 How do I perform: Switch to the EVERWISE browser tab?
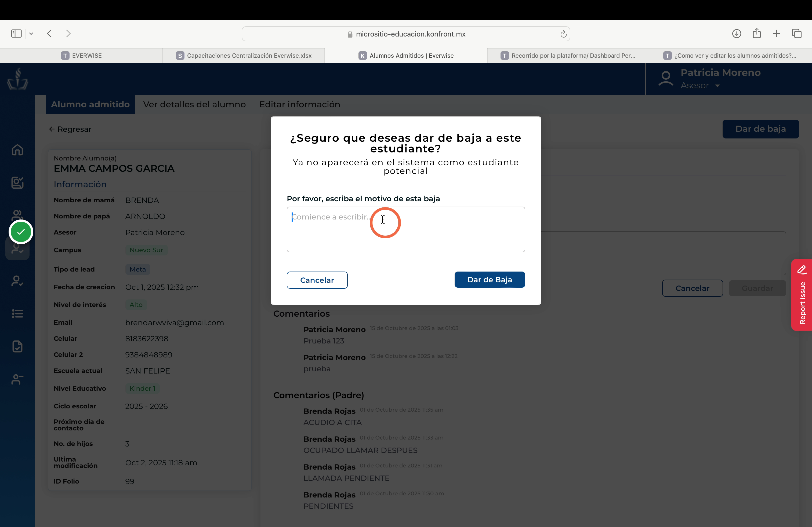(x=81, y=56)
